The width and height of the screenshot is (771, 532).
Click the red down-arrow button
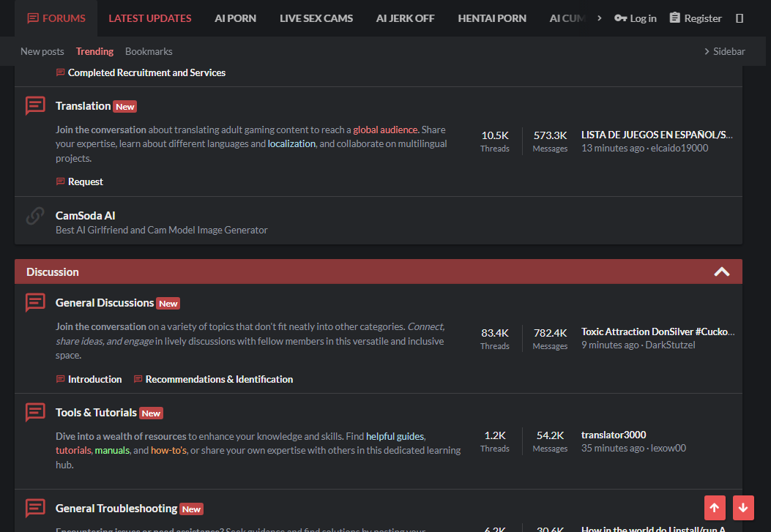(743, 507)
